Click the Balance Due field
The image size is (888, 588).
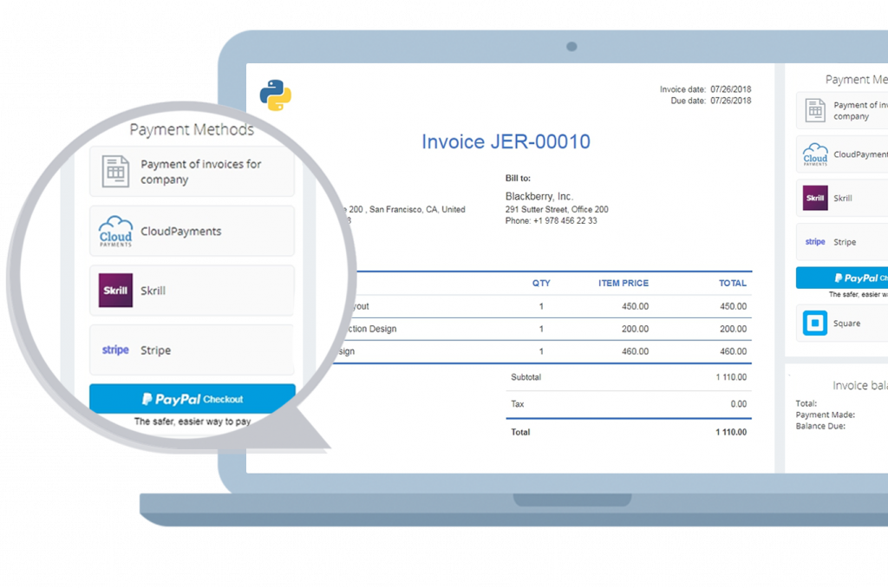822,427
